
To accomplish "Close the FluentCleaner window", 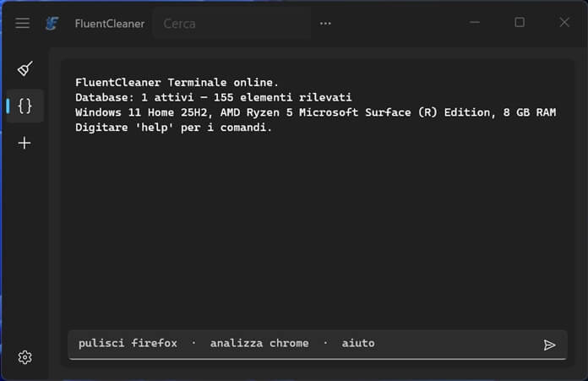I will pyautogui.click(x=564, y=23).
